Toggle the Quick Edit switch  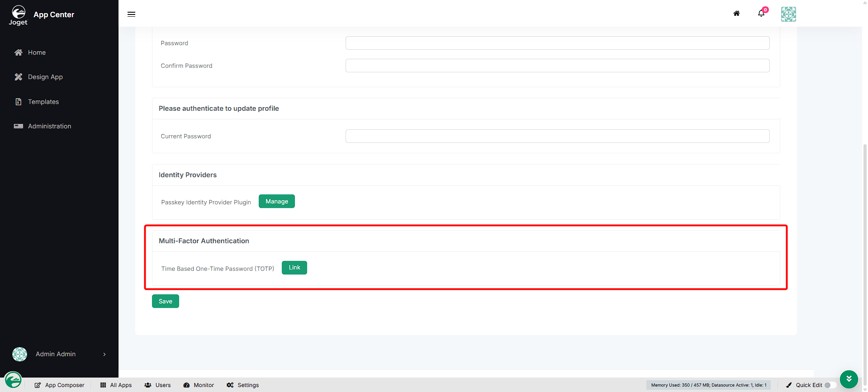coord(830,385)
